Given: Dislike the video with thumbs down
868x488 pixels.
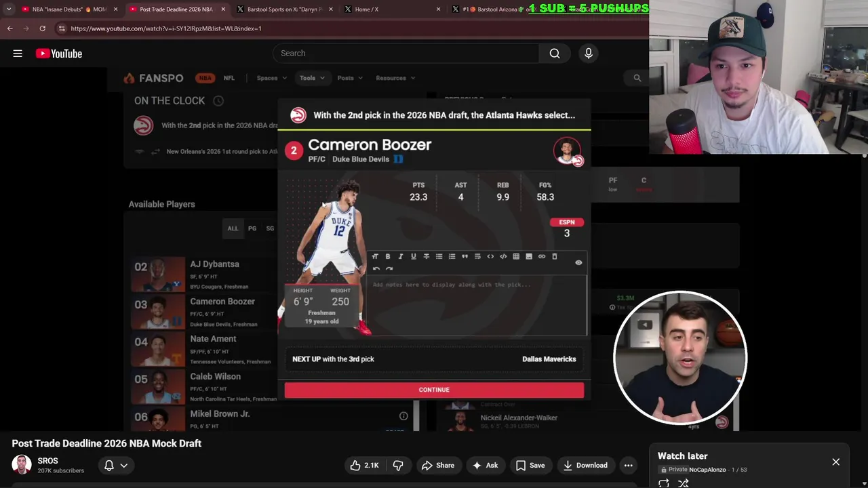Looking at the screenshot, I should point(398,465).
